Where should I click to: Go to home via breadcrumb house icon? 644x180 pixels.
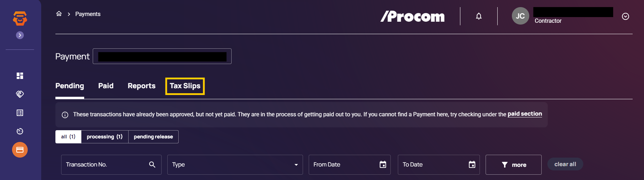(x=59, y=14)
